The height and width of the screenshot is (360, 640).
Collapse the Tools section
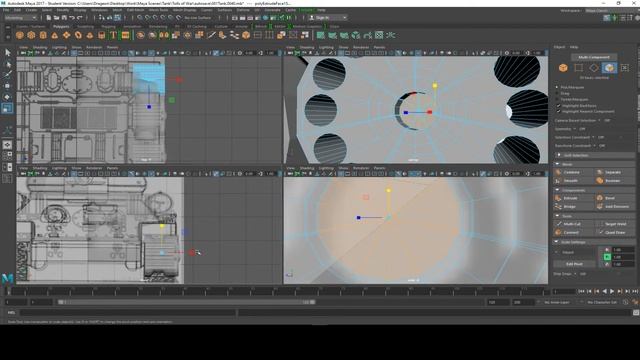click(594, 216)
